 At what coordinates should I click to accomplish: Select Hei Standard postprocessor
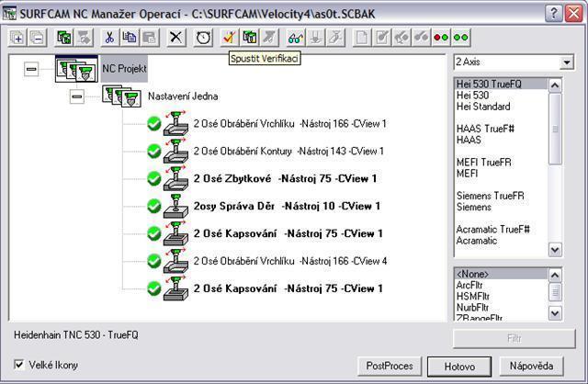[483, 107]
